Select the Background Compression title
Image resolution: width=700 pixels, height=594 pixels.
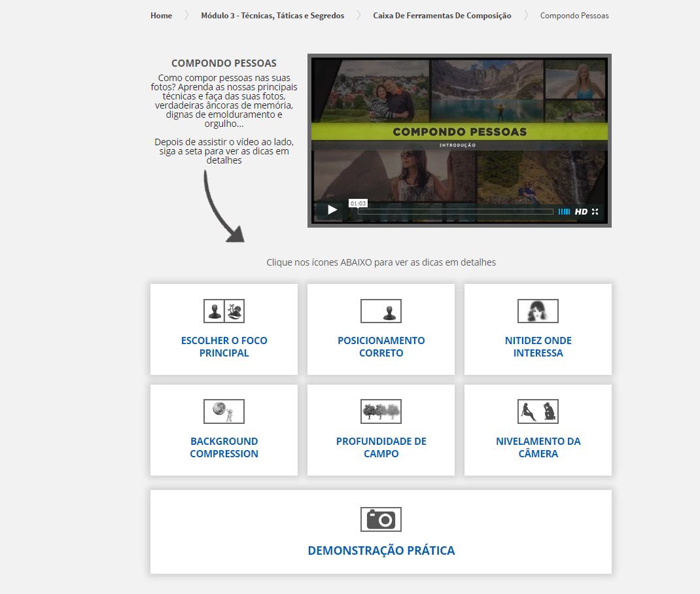coord(224,447)
